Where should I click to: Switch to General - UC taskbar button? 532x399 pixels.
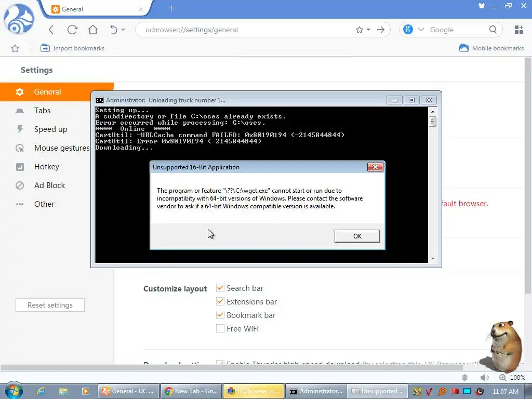(128, 391)
